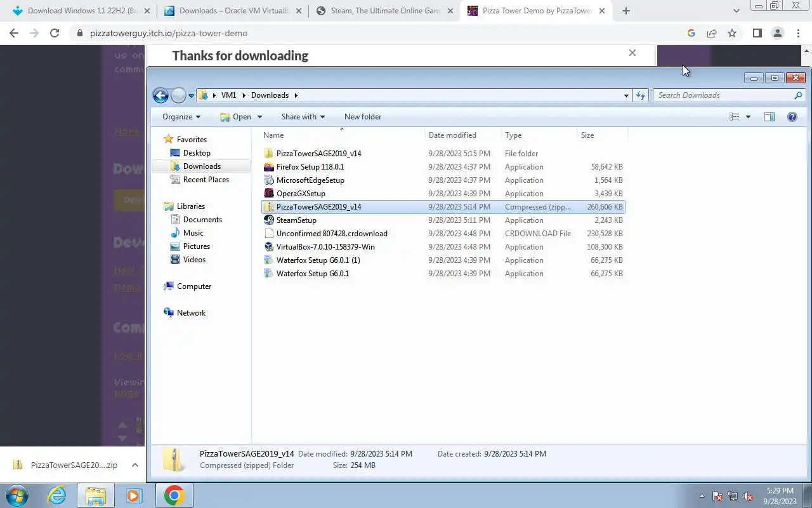Select Favorites in the navigation pane

tap(192, 140)
